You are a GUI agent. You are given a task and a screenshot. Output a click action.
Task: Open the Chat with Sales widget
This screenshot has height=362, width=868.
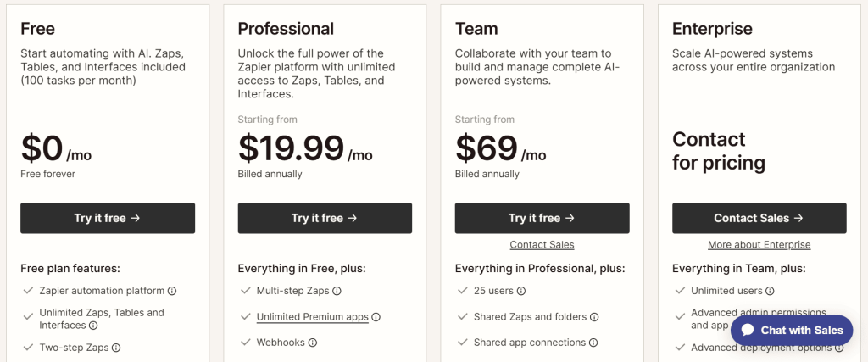(x=792, y=330)
